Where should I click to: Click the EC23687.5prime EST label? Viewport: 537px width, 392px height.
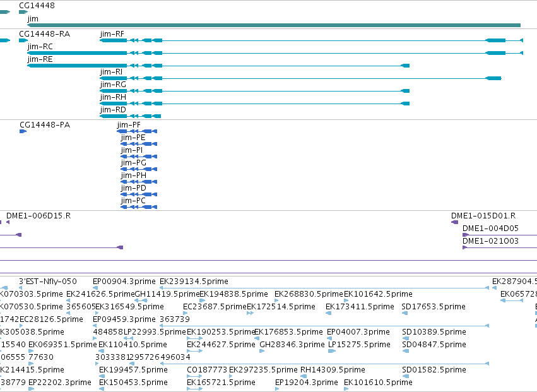[x=215, y=307]
